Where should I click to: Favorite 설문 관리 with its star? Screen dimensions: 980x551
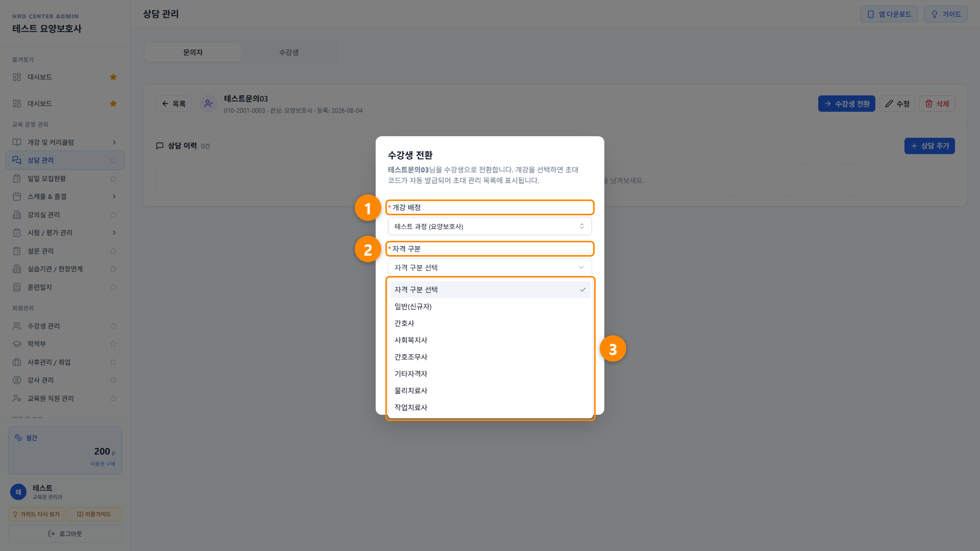tap(113, 251)
